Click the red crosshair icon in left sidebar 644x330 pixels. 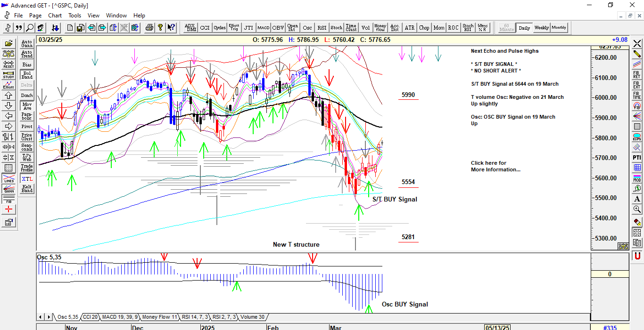point(8,209)
